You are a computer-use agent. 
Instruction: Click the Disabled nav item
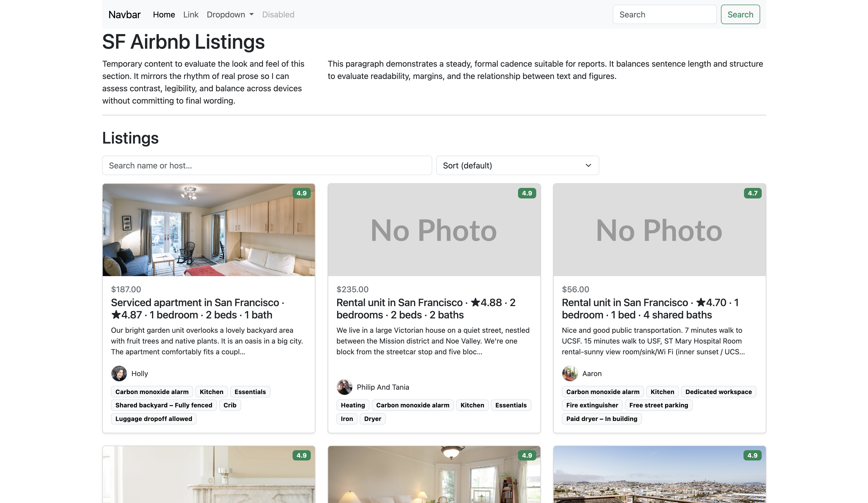click(278, 14)
